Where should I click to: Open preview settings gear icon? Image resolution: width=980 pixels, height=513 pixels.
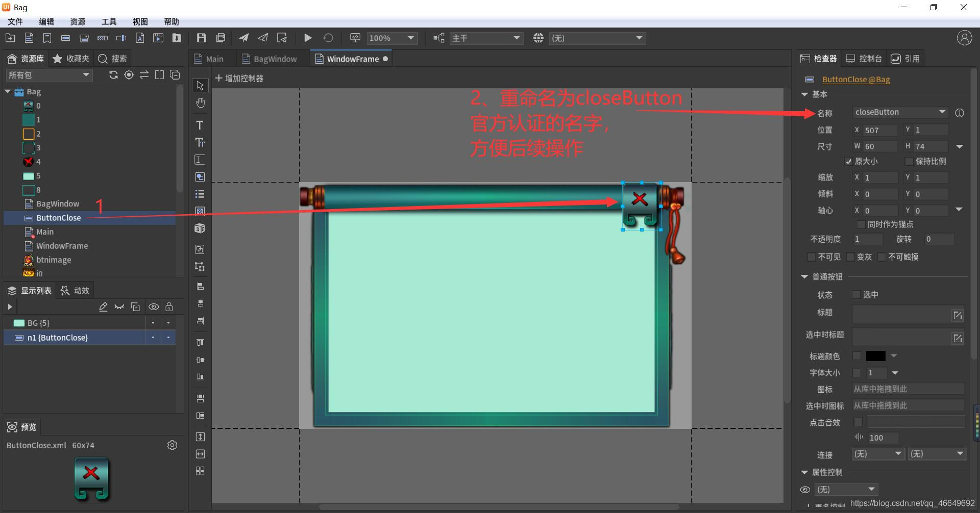[172, 445]
